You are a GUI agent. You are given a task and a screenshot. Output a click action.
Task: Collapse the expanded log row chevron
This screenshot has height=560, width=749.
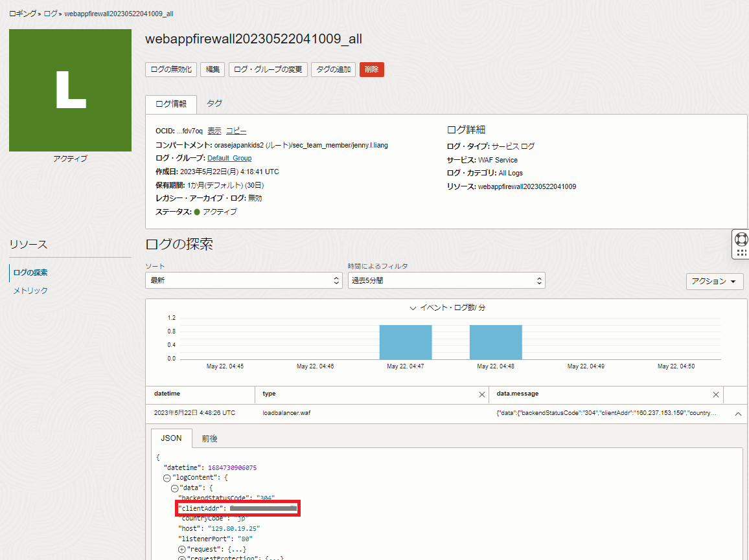pyautogui.click(x=738, y=414)
